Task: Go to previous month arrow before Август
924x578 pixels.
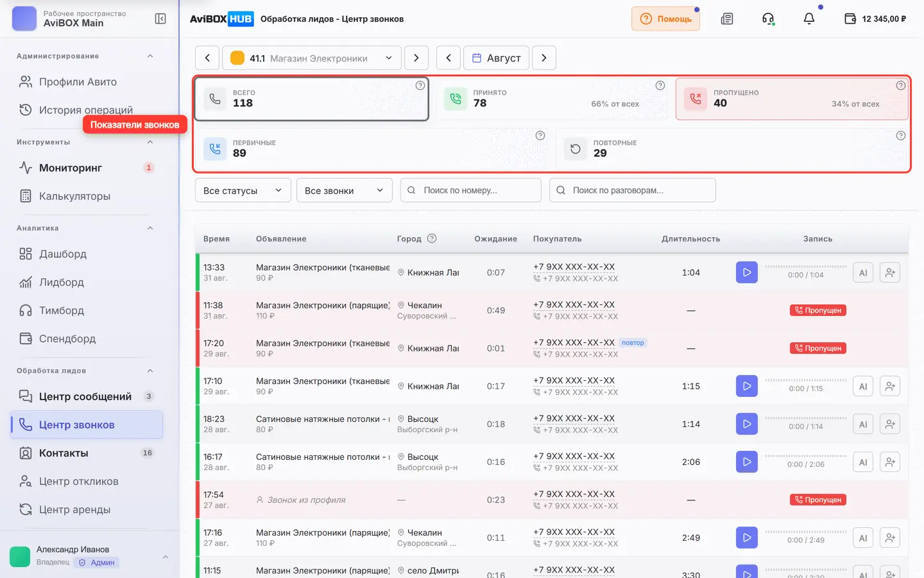Action: coord(449,58)
